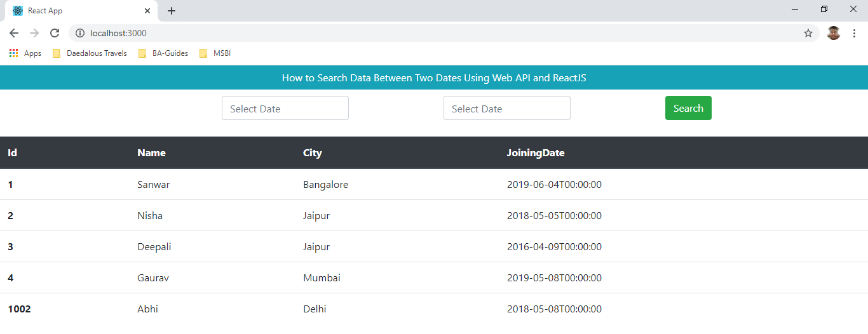Expand the MSBI bookmark folder
This screenshot has width=868, height=334.
click(215, 53)
